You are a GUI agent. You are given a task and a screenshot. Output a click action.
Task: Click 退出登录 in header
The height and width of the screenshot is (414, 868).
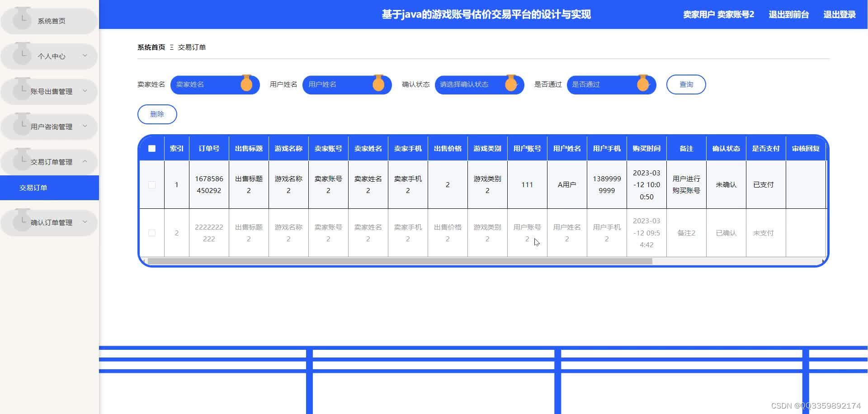click(840, 14)
